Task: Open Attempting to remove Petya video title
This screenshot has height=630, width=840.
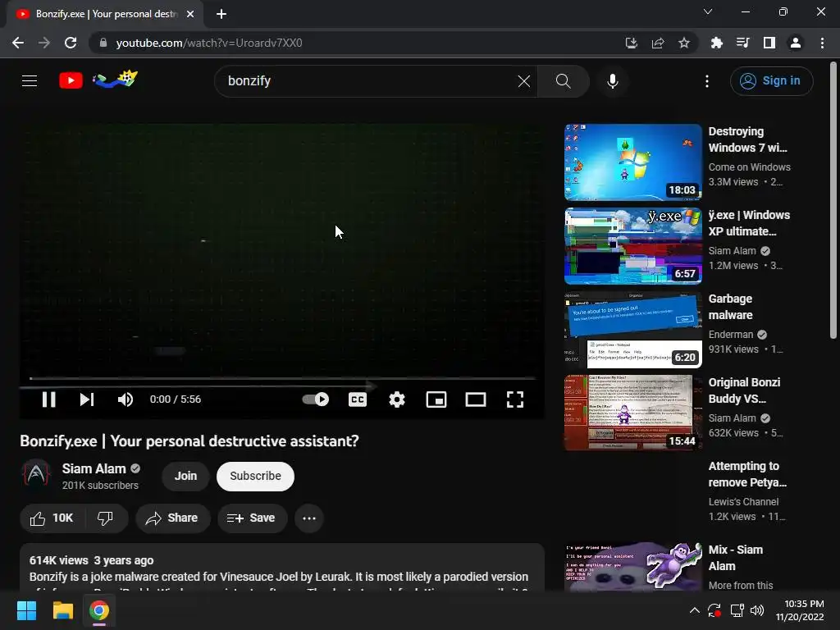Action: pyautogui.click(x=747, y=474)
